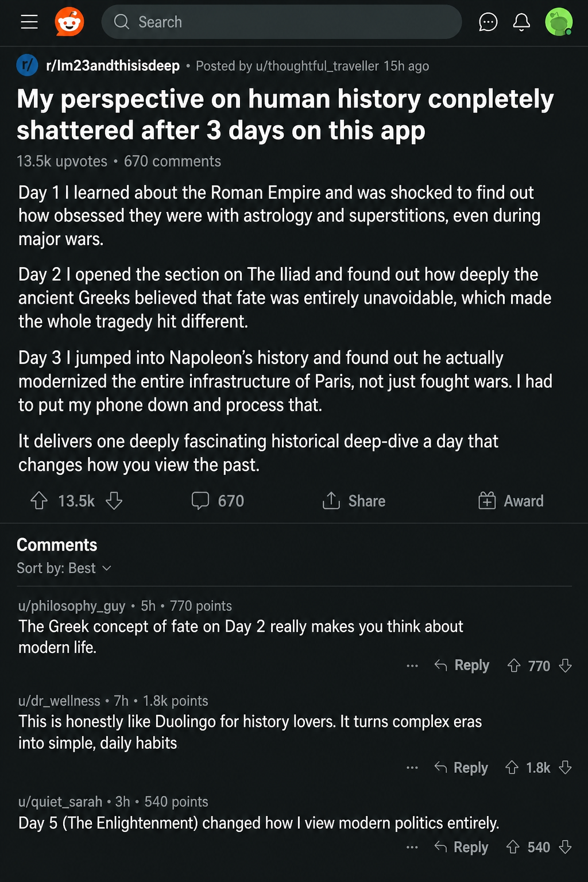Open the 670 comments icon
Viewport: 588px width, 882px height.
click(x=200, y=501)
